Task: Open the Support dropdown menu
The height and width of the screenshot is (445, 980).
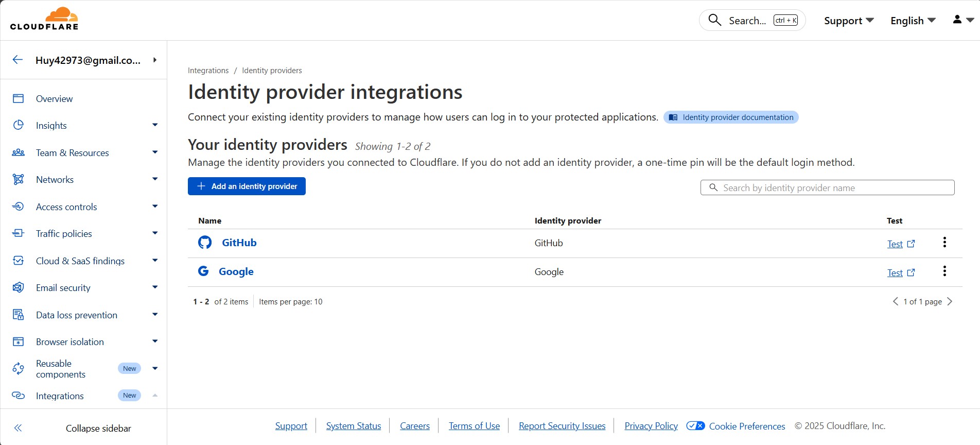Action: (x=848, y=21)
